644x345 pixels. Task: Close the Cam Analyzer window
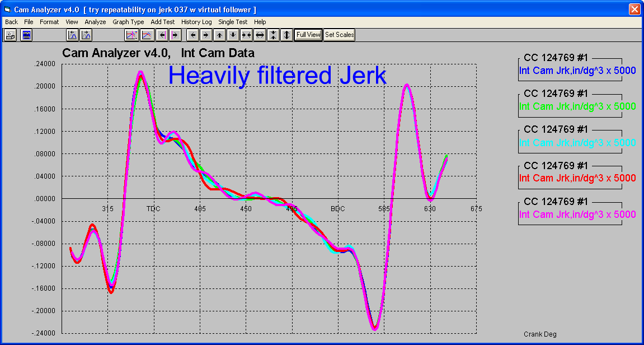tap(634, 9)
